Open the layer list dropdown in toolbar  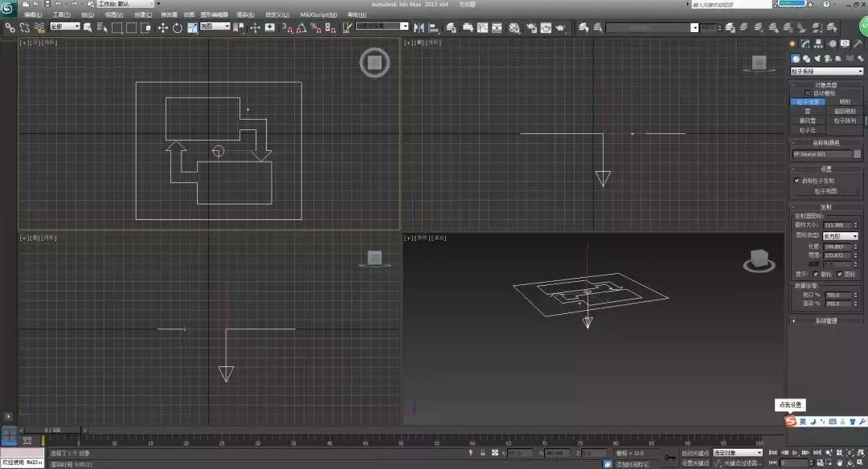click(652, 27)
